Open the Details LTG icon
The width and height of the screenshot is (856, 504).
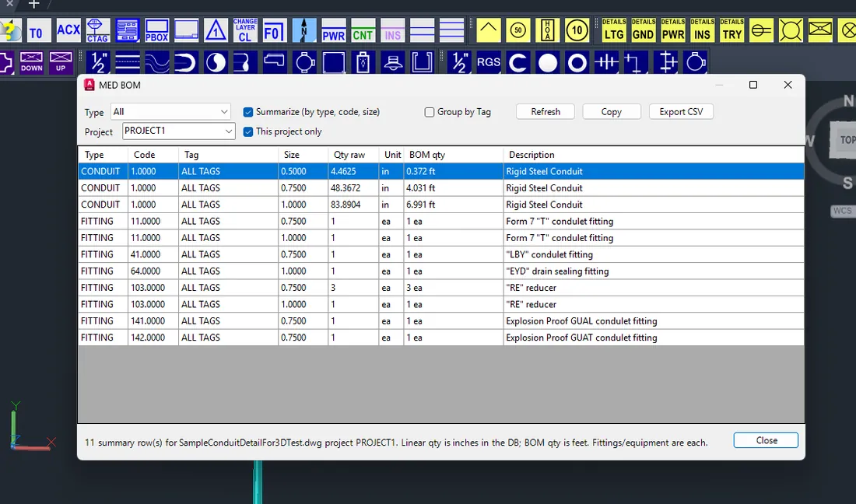pos(614,30)
